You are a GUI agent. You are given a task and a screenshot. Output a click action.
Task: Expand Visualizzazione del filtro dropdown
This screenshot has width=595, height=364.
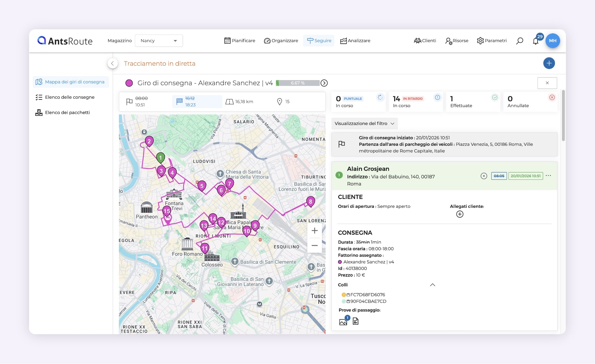(364, 123)
